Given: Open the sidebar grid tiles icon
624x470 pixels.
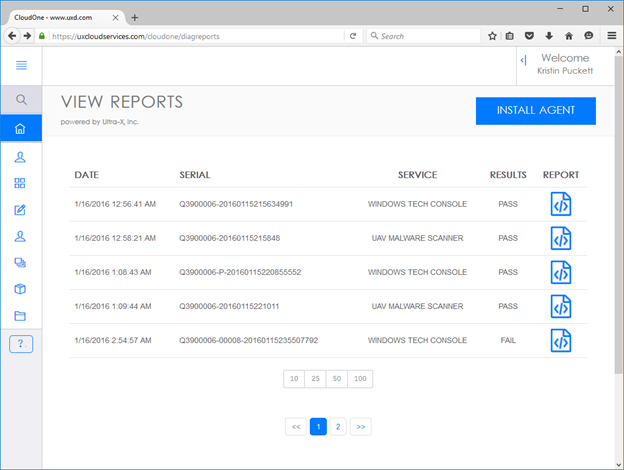Looking at the screenshot, I should (x=21, y=184).
